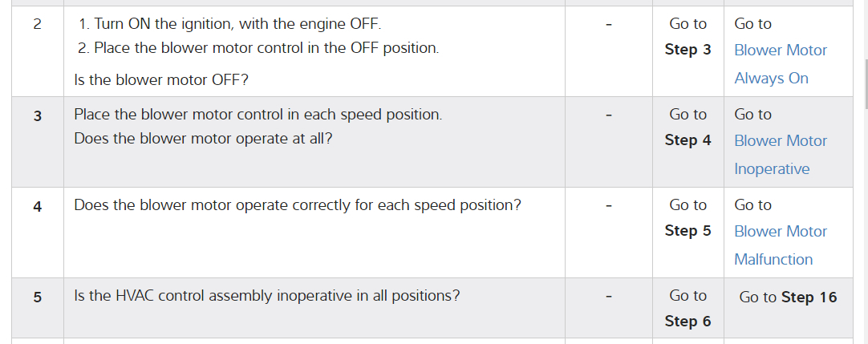The image size is (868, 344).
Task: Click the Go to Step 16 text
Action: tap(788, 297)
